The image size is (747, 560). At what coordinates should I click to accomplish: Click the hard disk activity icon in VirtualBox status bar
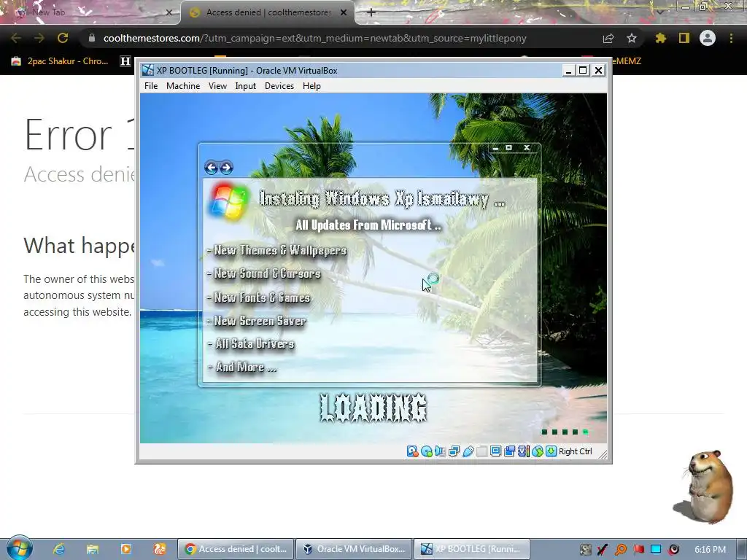413,451
